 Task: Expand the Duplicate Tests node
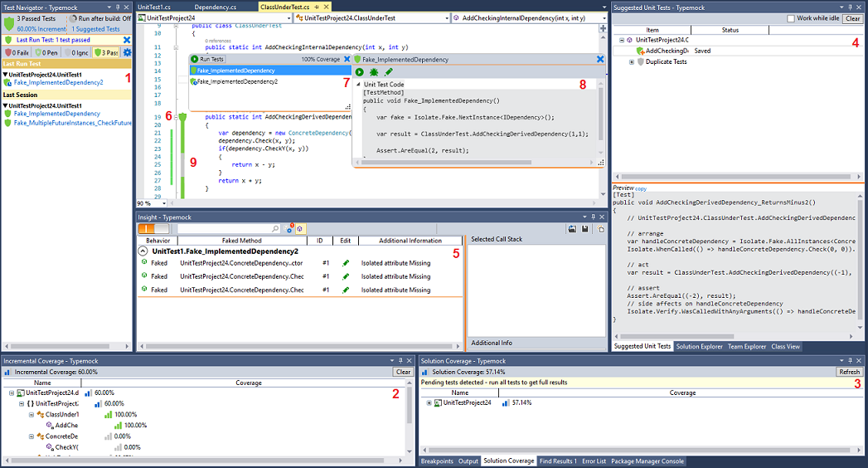point(632,62)
